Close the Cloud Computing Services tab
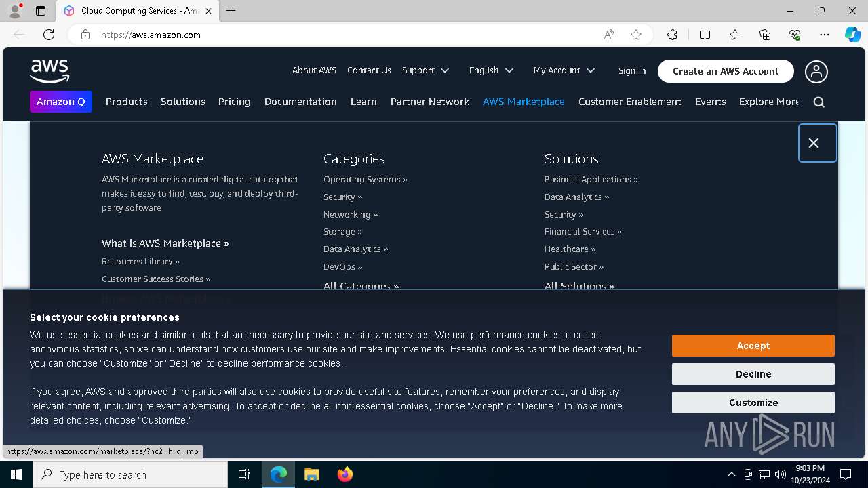 pyautogui.click(x=208, y=11)
